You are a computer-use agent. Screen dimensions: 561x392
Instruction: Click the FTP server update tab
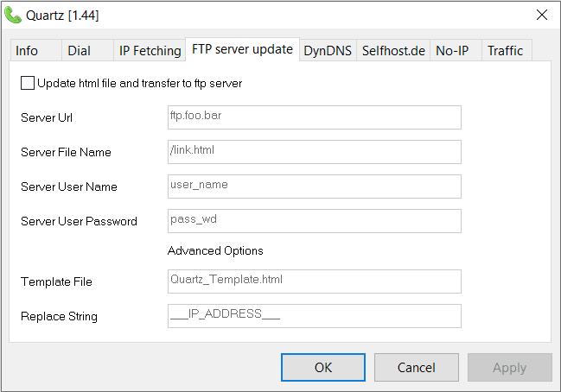242,49
